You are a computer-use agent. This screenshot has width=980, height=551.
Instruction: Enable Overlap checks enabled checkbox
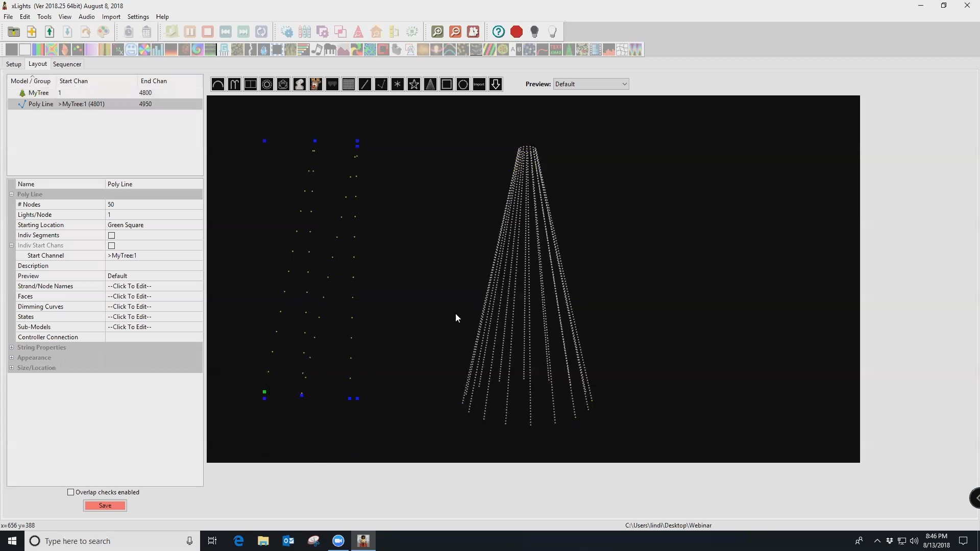(71, 492)
